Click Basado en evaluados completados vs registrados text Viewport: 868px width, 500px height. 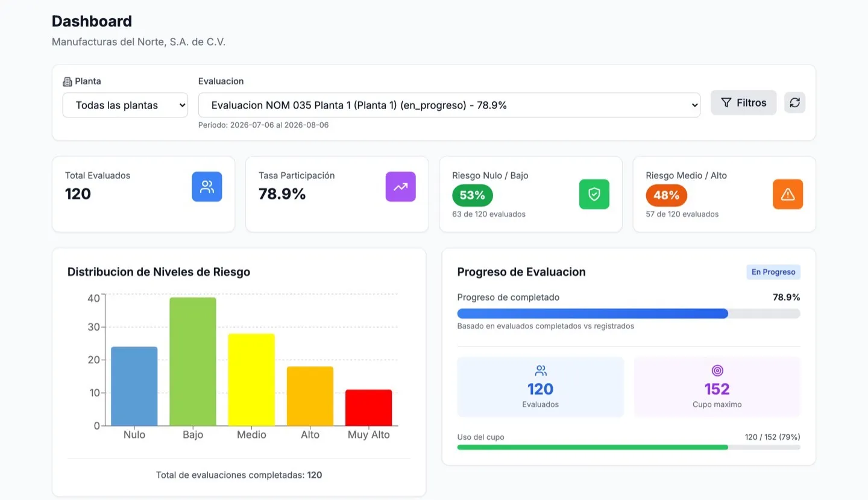click(x=546, y=326)
